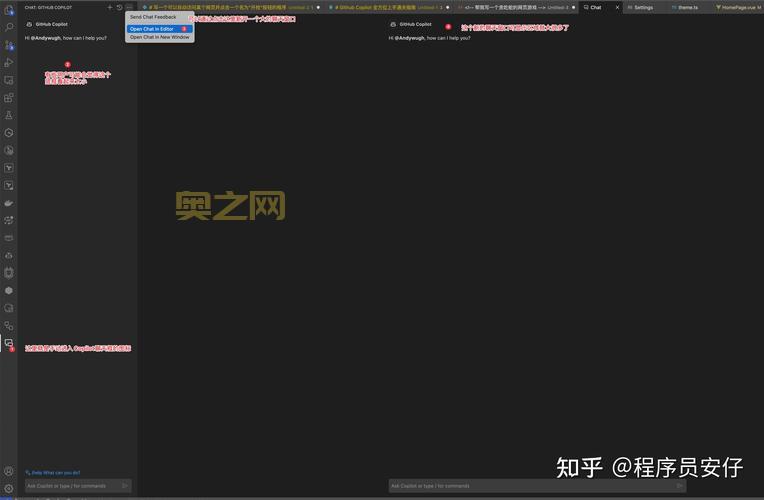Choose Open Chat in Editor
Screen dimensions: 764x500
point(159,29)
